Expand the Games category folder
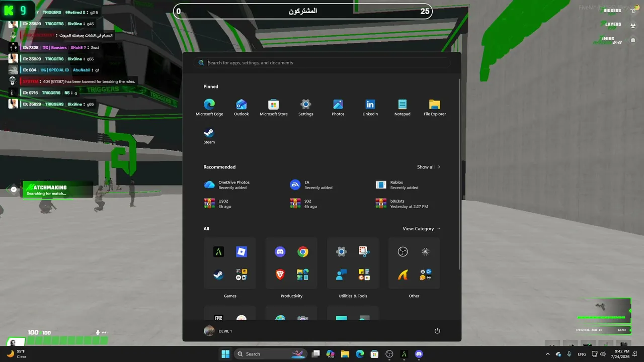 230,296
